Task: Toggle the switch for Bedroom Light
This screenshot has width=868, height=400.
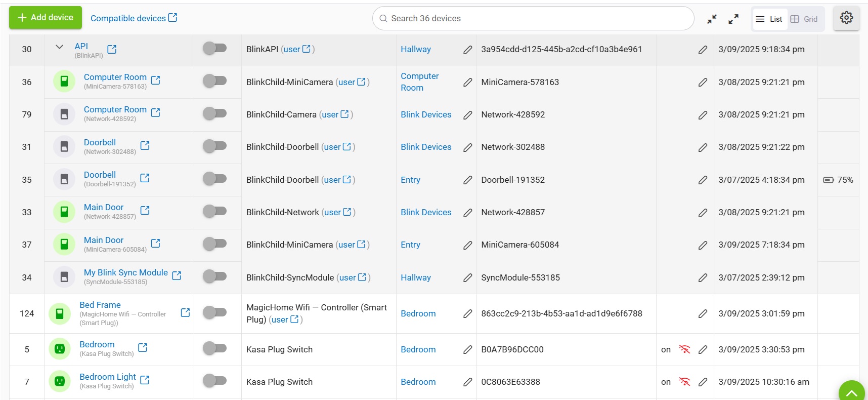Action: pos(214,380)
